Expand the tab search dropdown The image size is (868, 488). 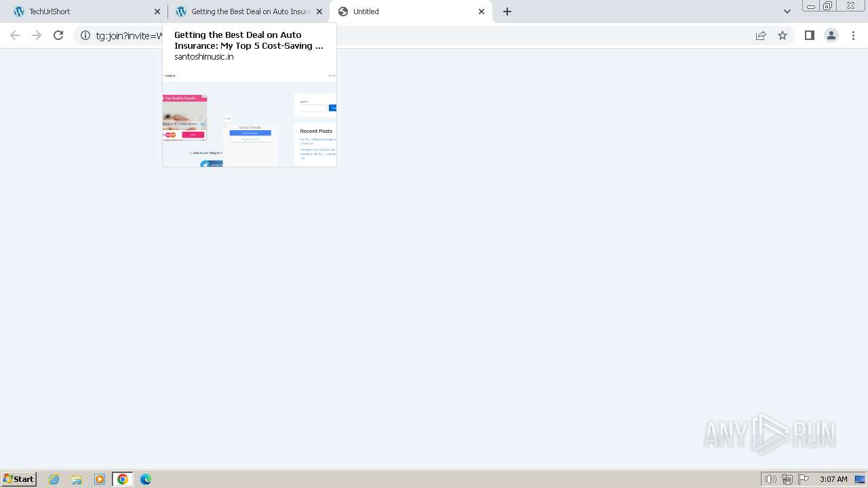[787, 12]
